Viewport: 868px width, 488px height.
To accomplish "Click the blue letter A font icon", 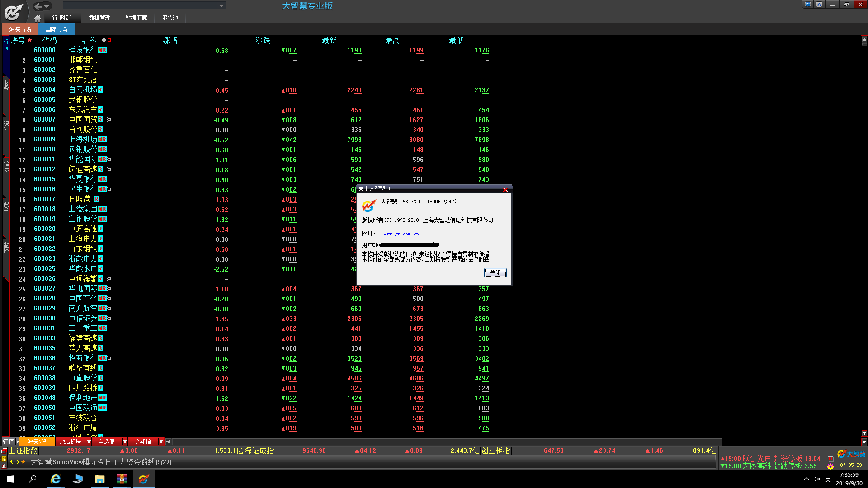I will [819, 5].
